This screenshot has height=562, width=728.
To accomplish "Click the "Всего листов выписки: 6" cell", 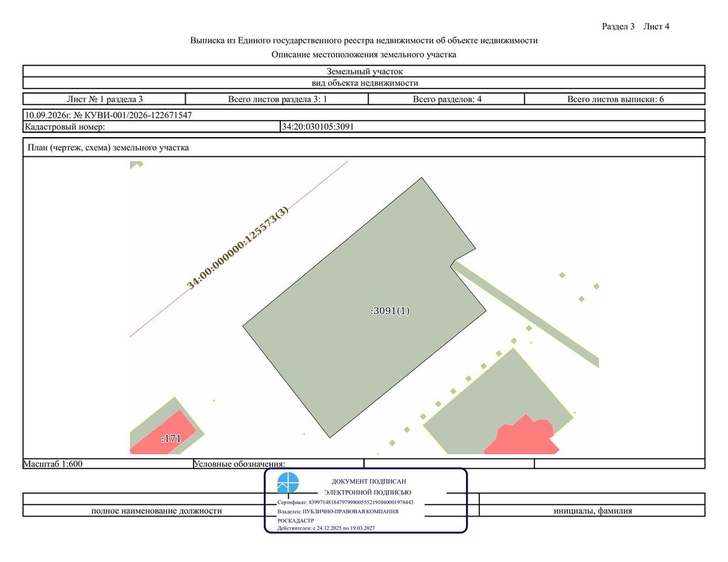I will pyautogui.click(x=615, y=99).
